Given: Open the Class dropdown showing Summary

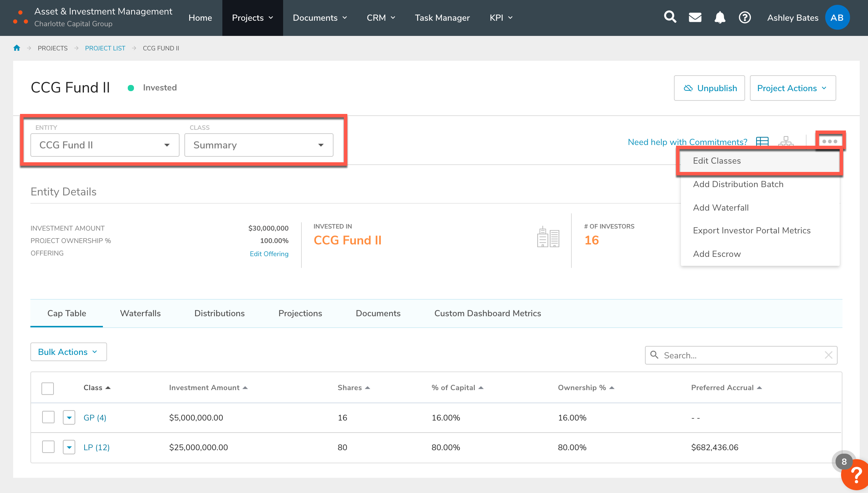Looking at the screenshot, I should pos(259,145).
